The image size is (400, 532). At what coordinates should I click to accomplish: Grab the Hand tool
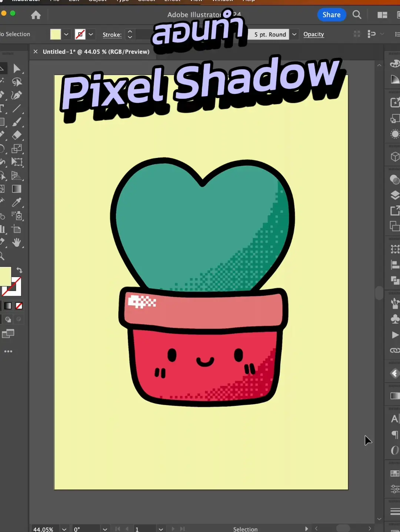17,242
